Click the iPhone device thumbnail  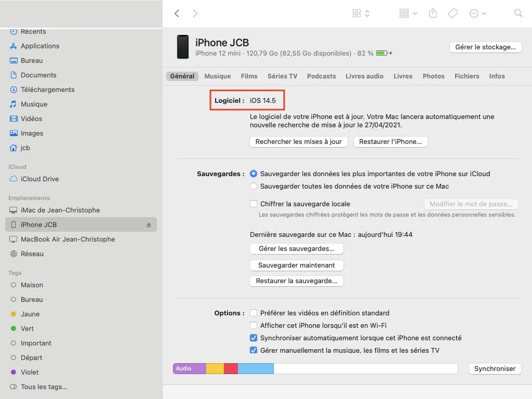[183, 47]
